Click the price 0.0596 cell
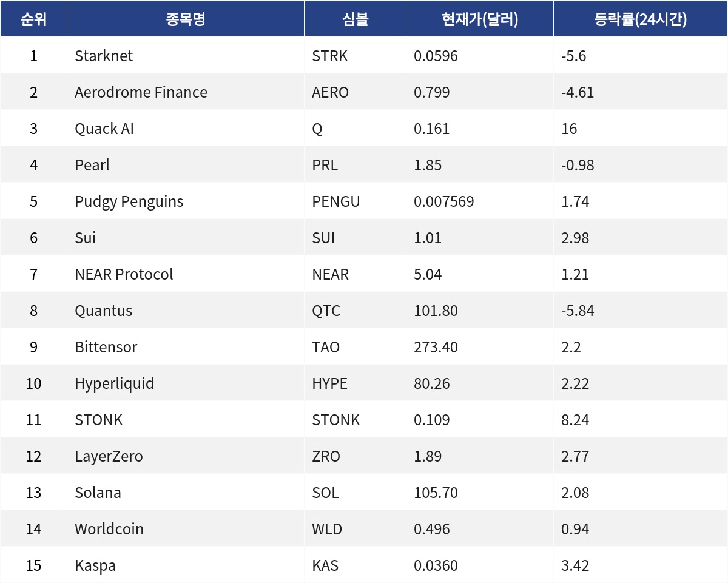The height and width of the screenshot is (583, 728). coord(480,56)
